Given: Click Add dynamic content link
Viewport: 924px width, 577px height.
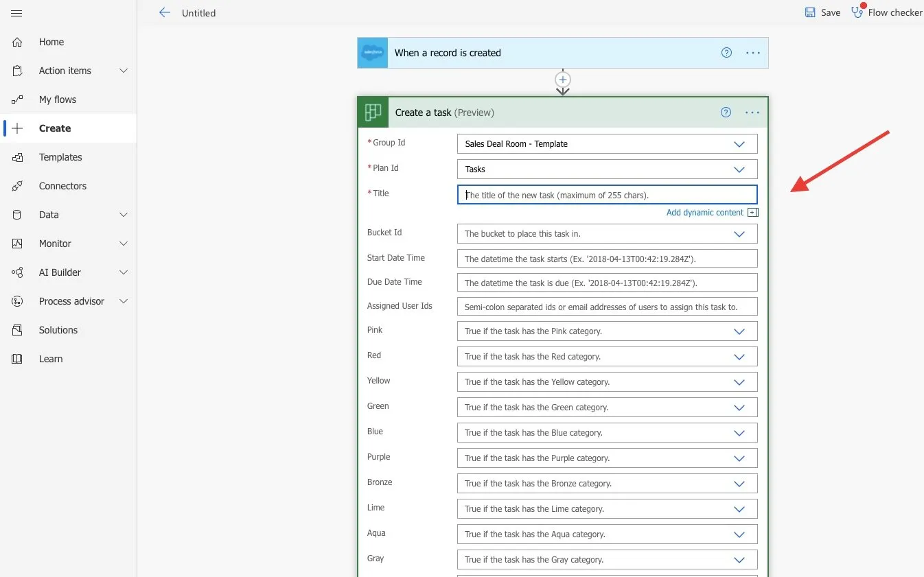Looking at the screenshot, I should 705,213.
